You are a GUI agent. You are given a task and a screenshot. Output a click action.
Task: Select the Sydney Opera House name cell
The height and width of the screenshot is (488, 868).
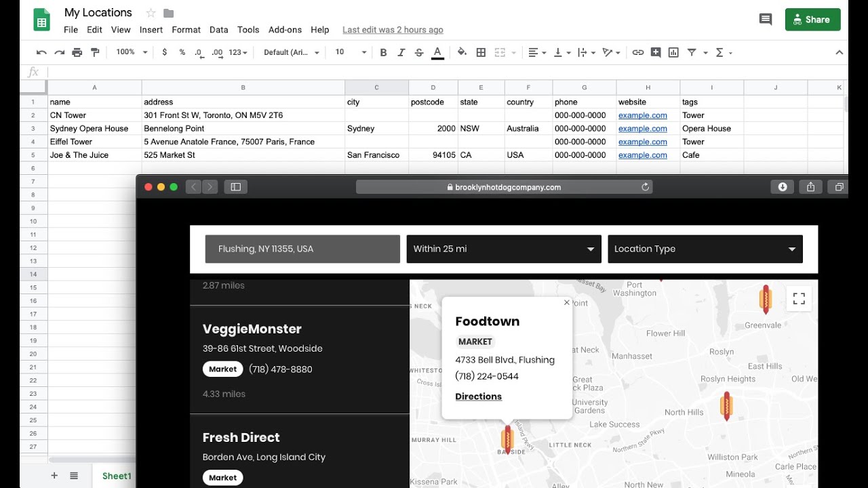[94, 129]
